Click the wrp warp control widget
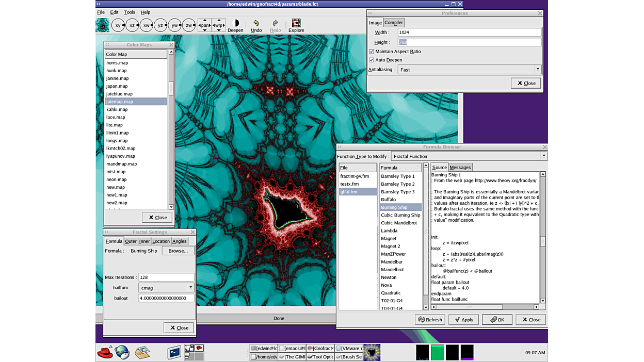Image resolution: width=644 pixels, height=362 pixels. click(x=219, y=25)
